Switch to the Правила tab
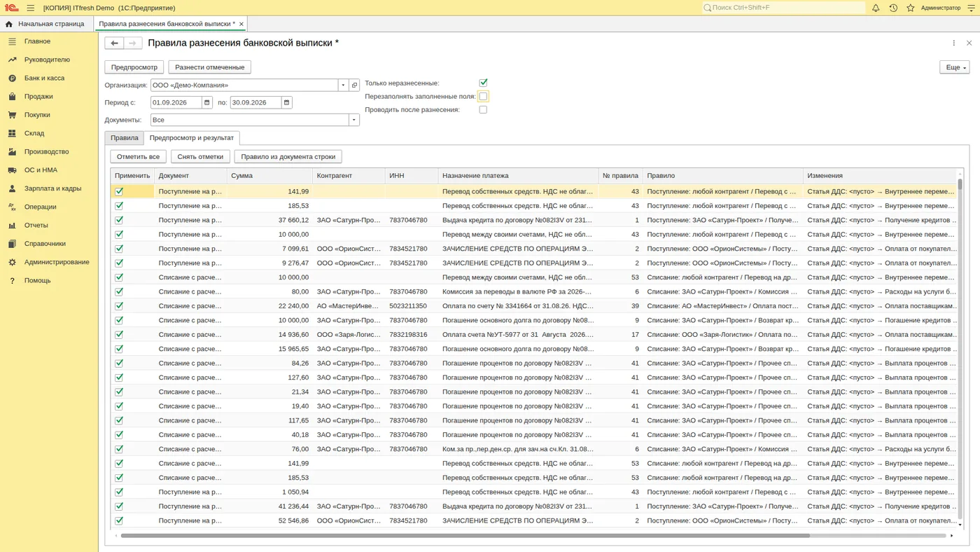980x552 pixels. coord(125,138)
